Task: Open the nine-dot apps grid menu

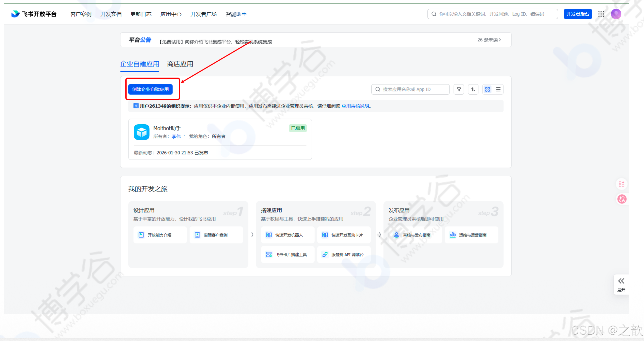Action: tap(601, 14)
